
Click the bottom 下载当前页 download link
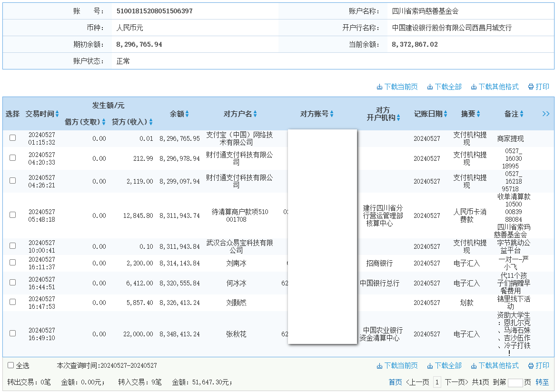397,365
